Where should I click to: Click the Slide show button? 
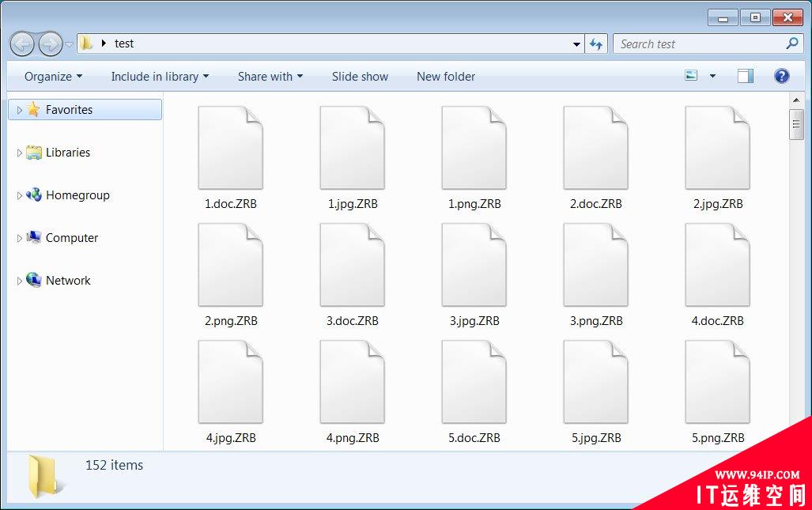(x=360, y=77)
